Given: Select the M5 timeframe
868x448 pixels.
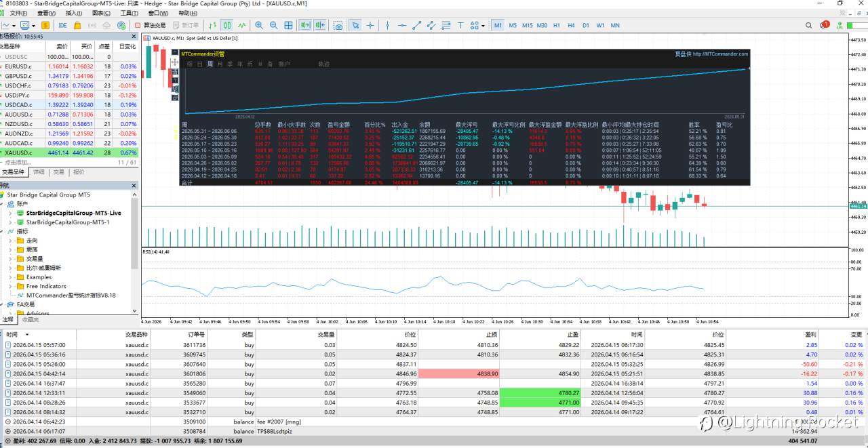Looking at the screenshot, I should [513, 25].
